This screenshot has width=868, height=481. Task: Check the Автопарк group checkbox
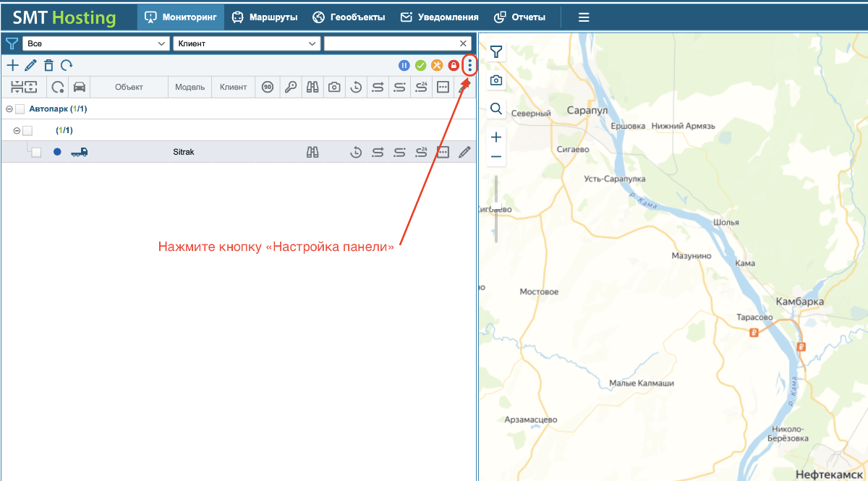coord(20,109)
